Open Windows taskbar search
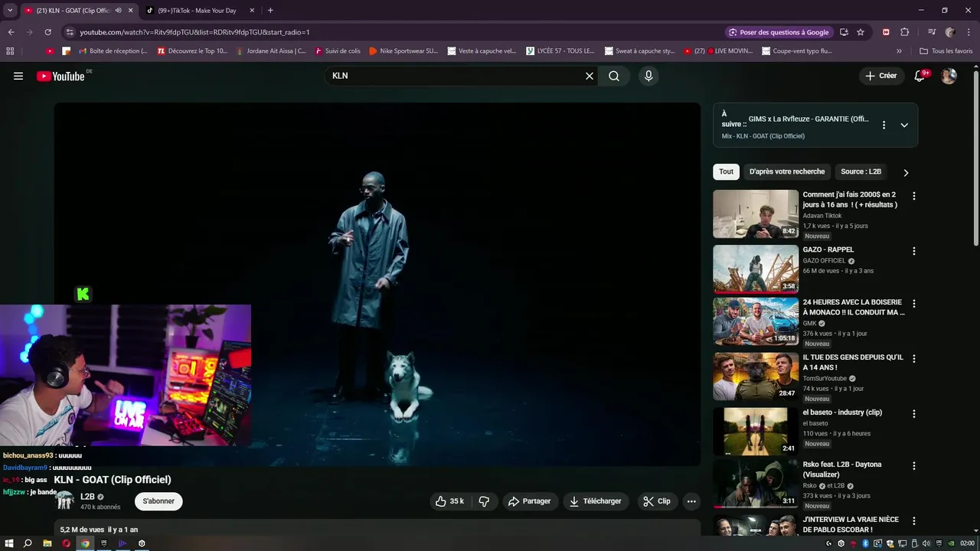Viewport: 980px width, 551px height. coord(28,543)
